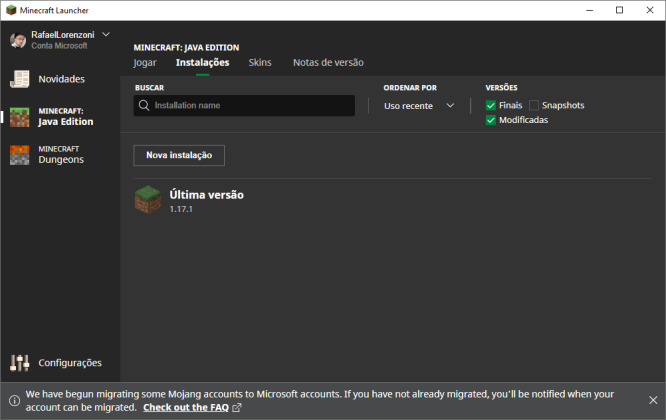Viewport: 666px width, 420px height.
Task: Click the RafaelLorenzoni profile avatar
Action: [x=18, y=40]
